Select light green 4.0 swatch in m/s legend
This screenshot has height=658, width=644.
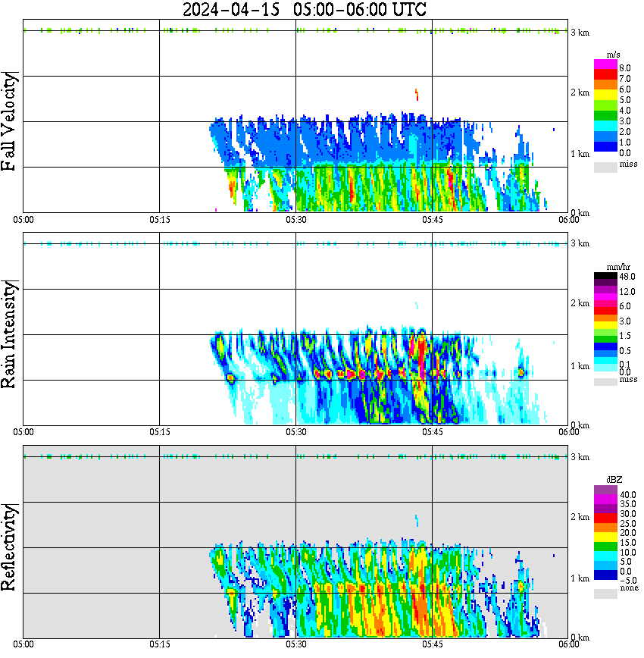[x=605, y=106]
